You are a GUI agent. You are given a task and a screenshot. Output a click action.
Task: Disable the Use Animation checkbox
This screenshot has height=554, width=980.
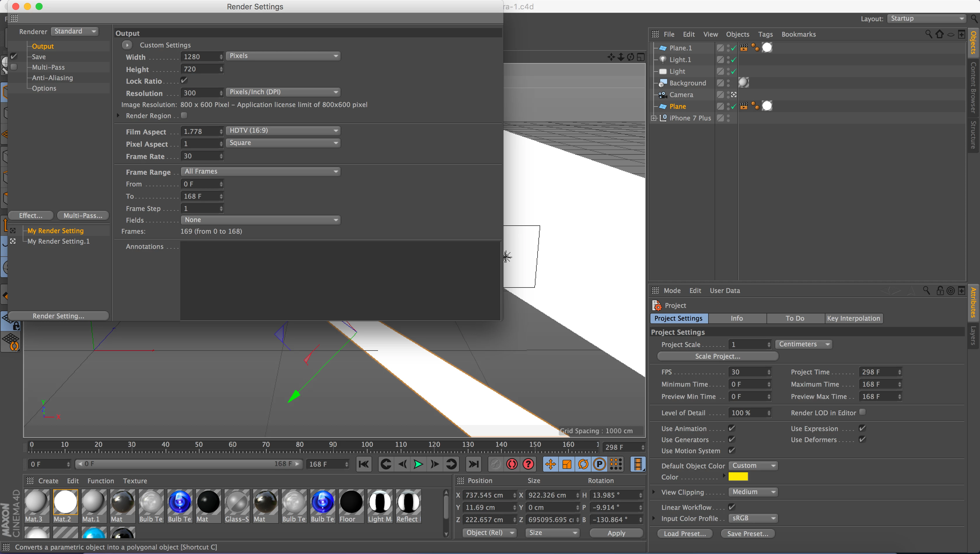pyautogui.click(x=731, y=428)
